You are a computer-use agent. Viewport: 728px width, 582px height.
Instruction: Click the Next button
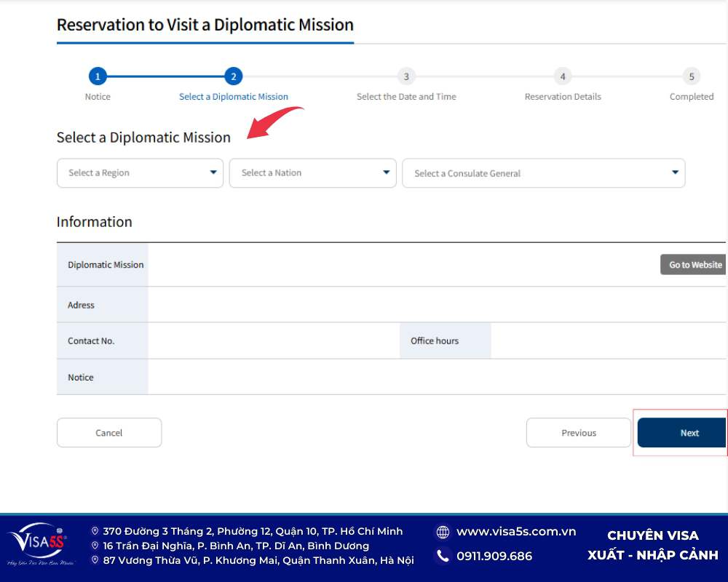[x=690, y=432]
